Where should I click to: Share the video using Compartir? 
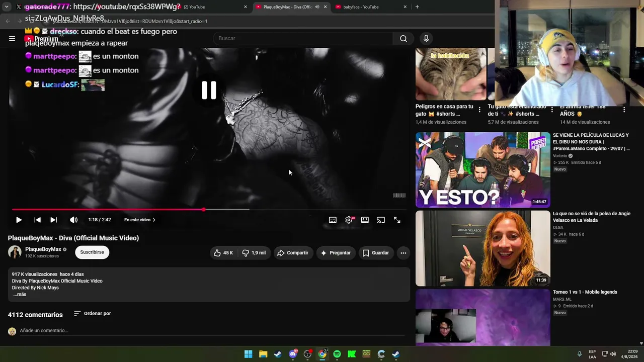(x=293, y=253)
